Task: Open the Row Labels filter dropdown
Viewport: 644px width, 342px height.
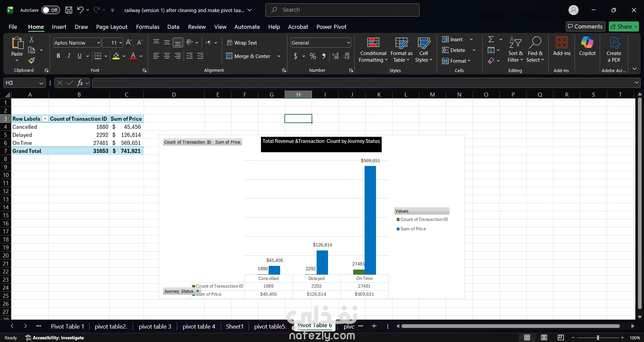Action: pos(45,119)
